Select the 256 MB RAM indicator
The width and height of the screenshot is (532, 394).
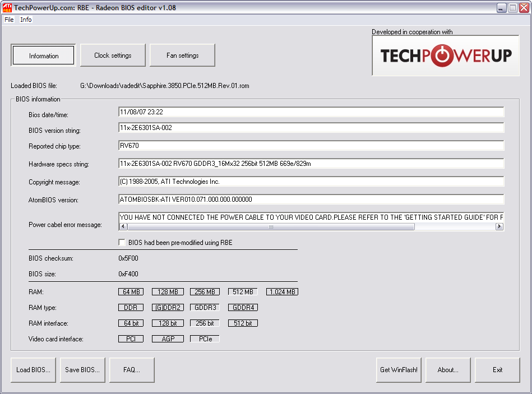pyautogui.click(x=205, y=291)
